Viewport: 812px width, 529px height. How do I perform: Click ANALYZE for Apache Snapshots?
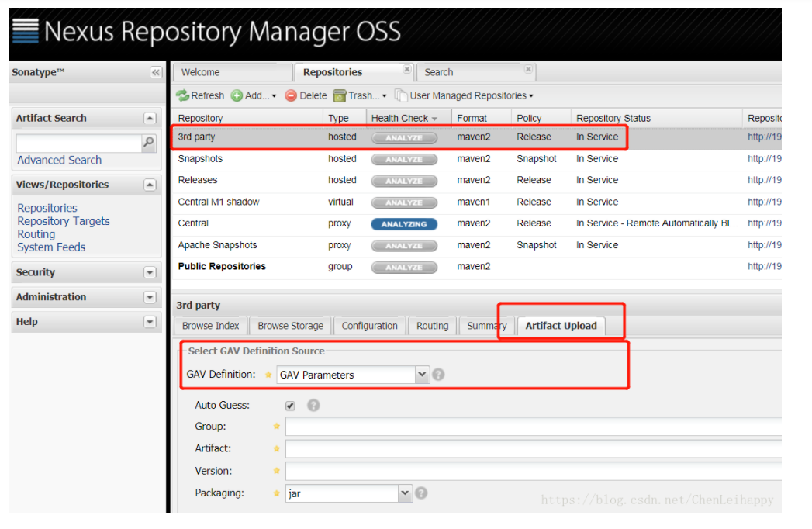tap(404, 246)
